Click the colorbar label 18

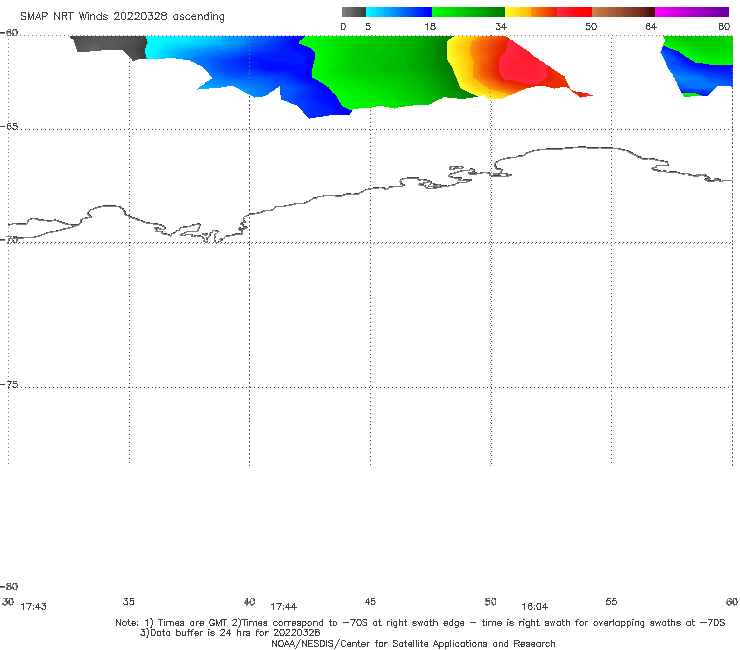[x=429, y=26]
